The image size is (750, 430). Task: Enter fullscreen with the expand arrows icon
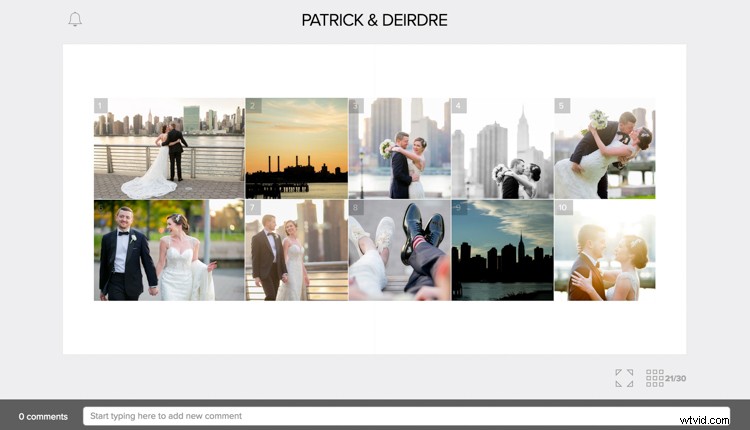point(624,378)
